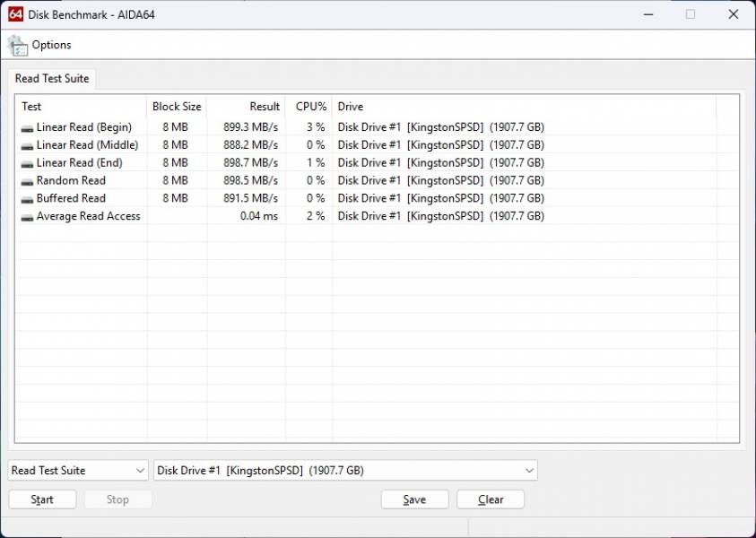
Task: Click the drive dropdown arrow
Action: pyautogui.click(x=528, y=470)
